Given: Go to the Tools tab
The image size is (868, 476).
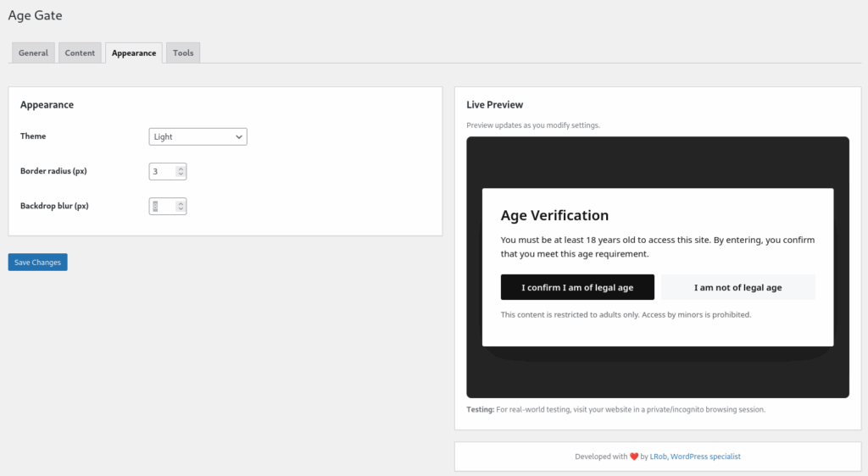Looking at the screenshot, I should tap(183, 53).
